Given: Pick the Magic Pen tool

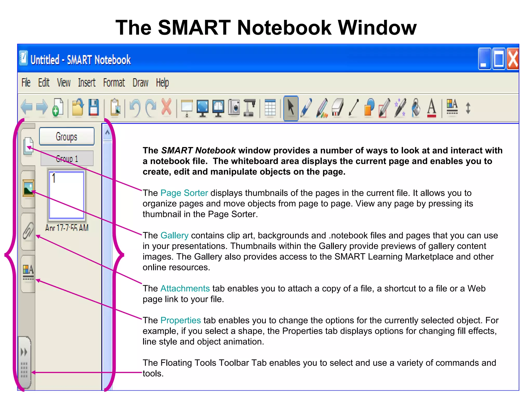Looking at the screenshot, I should 400,107.
